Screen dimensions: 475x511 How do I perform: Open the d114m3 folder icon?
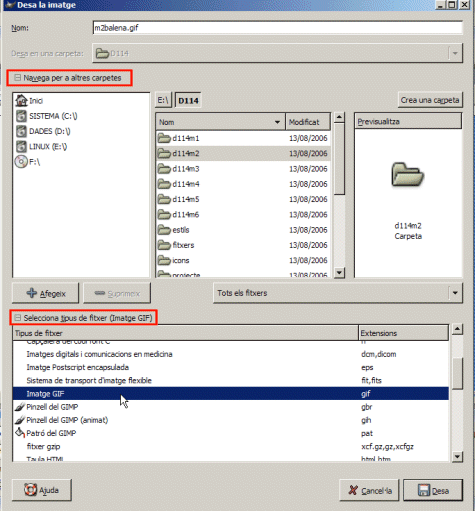(x=164, y=169)
